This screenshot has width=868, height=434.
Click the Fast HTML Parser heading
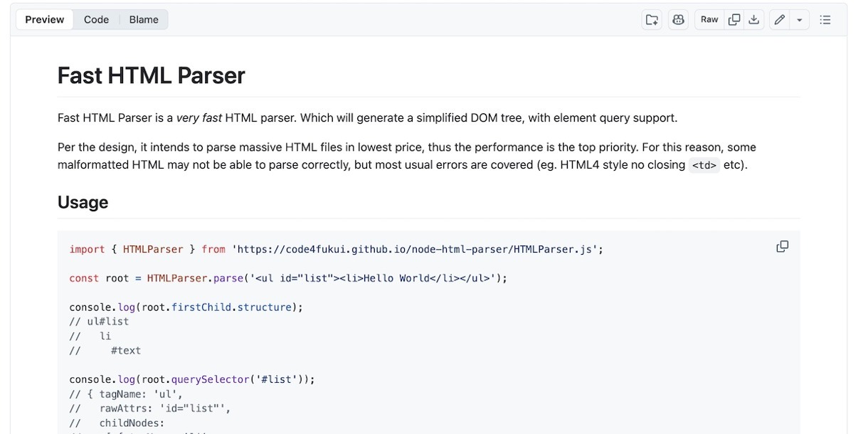(152, 75)
